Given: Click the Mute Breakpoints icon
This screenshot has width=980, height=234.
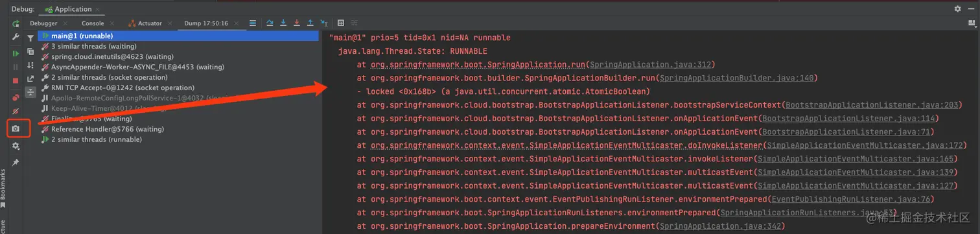Looking at the screenshot, I should [16, 111].
